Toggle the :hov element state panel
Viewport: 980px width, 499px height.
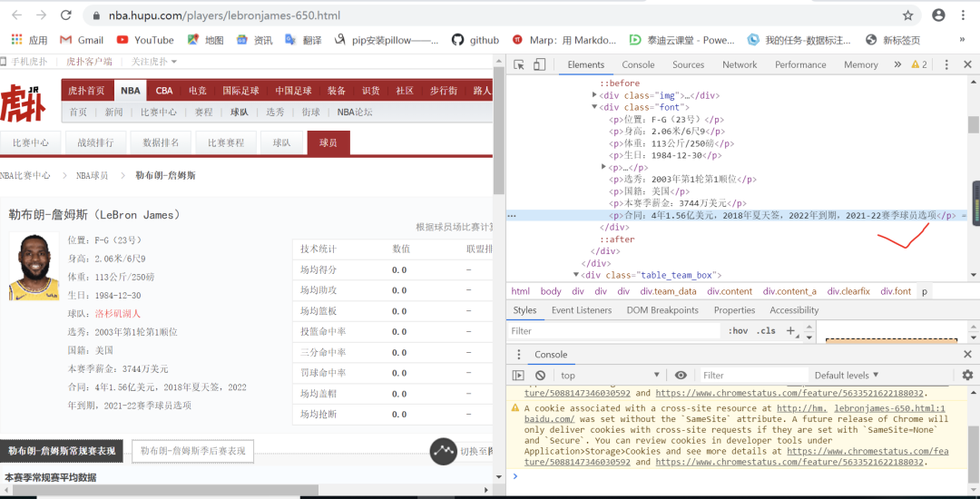[739, 331]
